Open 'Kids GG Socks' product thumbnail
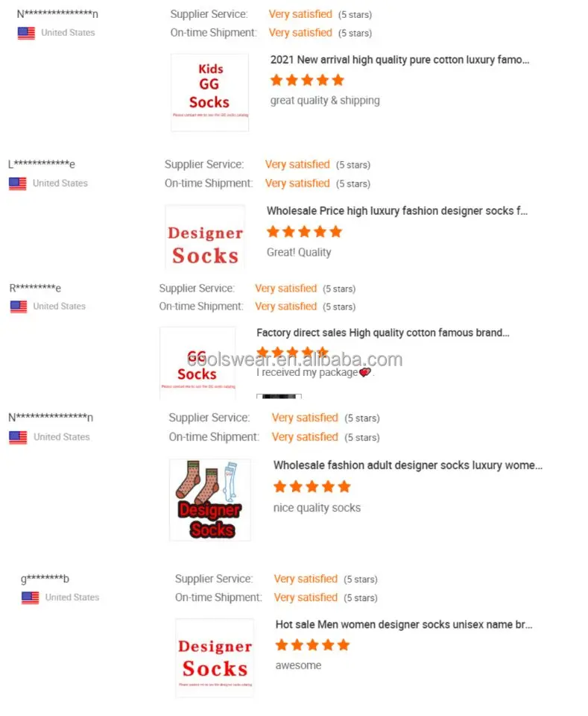Screen dimensions: 588x716 point(209,92)
